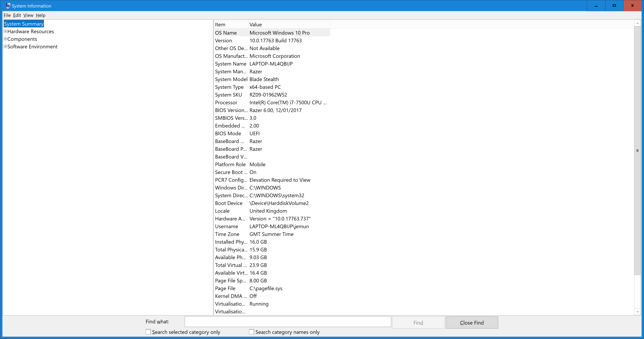644x339 pixels.
Task: Open the Help menu
Action: (40, 15)
